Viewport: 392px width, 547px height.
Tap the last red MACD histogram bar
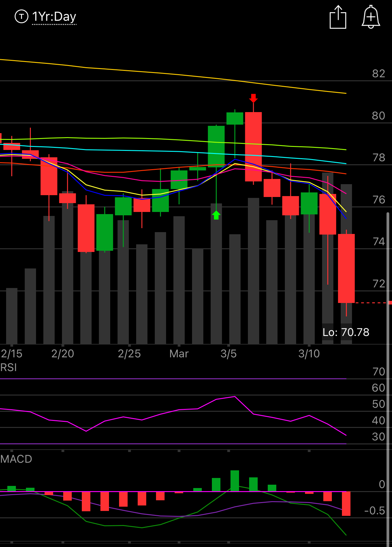tap(346, 504)
